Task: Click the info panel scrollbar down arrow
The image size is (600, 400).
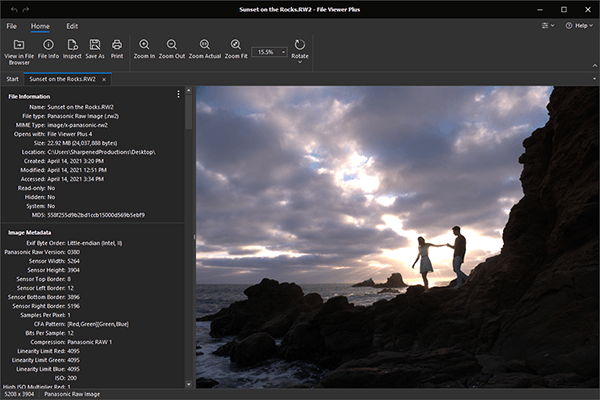Action: click(x=188, y=384)
